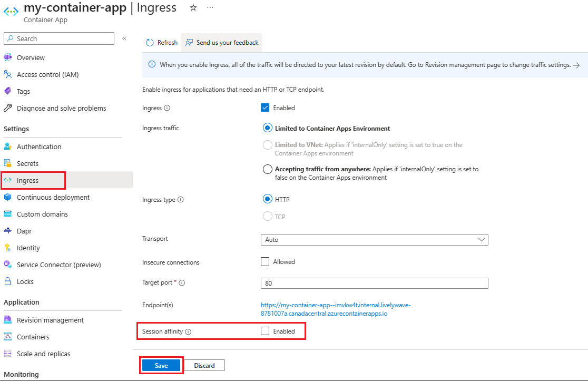Save the ingress settings
This screenshot has width=588, height=381.
[x=161, y=365]
